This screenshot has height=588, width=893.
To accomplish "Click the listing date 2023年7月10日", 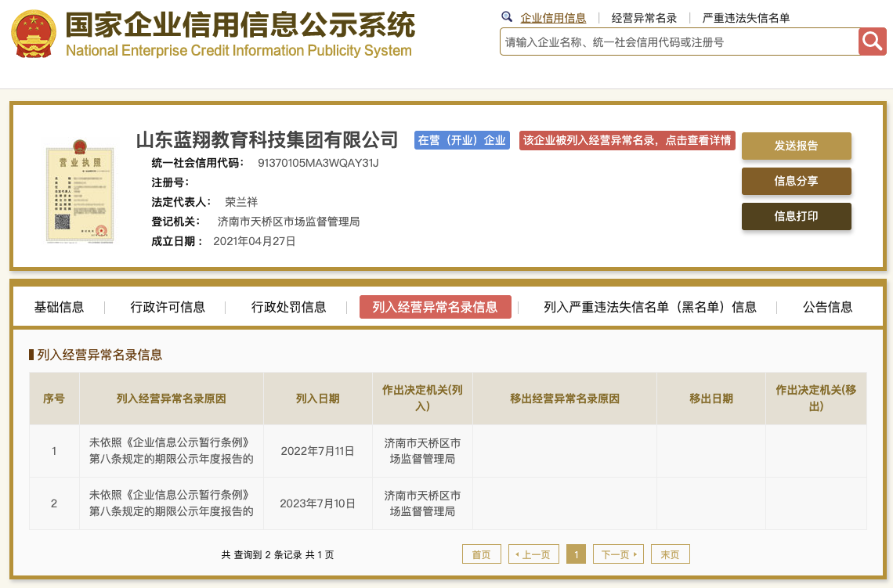I will [318, 503].
